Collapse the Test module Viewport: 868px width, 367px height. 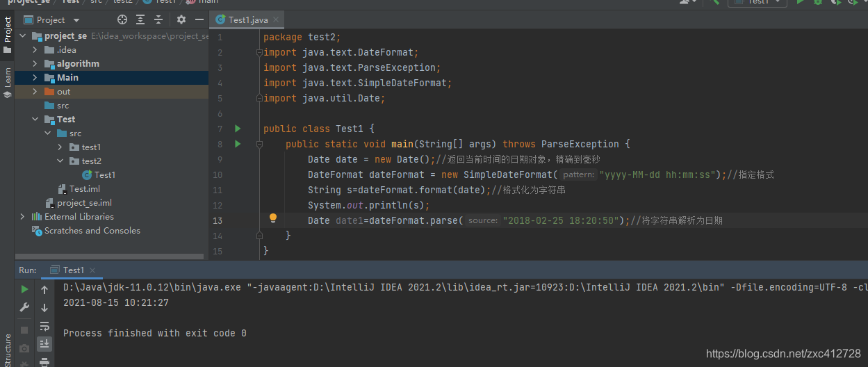pyautogui.click(x=35, y=120)
